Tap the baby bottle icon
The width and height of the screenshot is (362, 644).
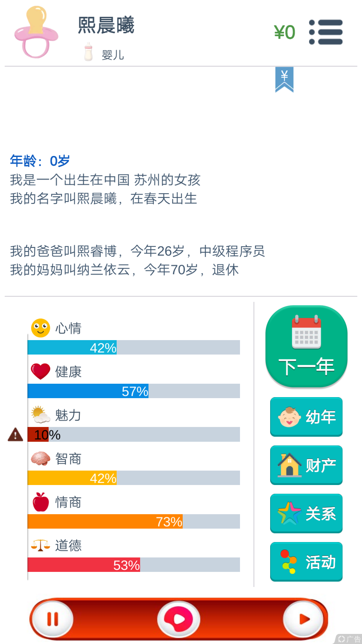[88, 51]
